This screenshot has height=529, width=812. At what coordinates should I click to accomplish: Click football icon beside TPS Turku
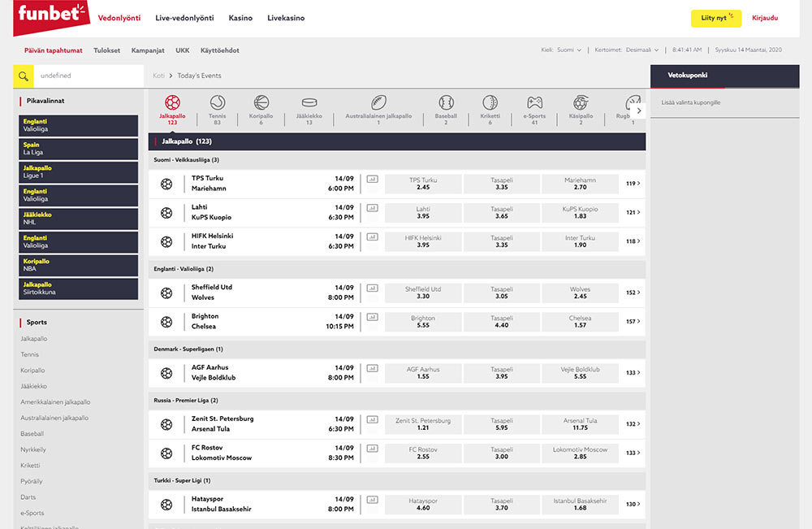[x=166, y=184]
